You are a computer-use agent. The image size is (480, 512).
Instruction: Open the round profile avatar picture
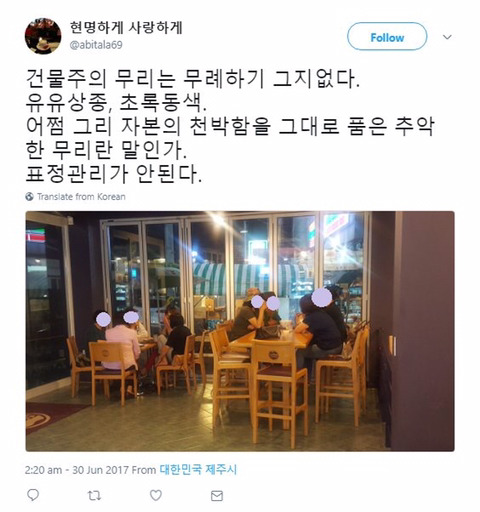[43, 36]
